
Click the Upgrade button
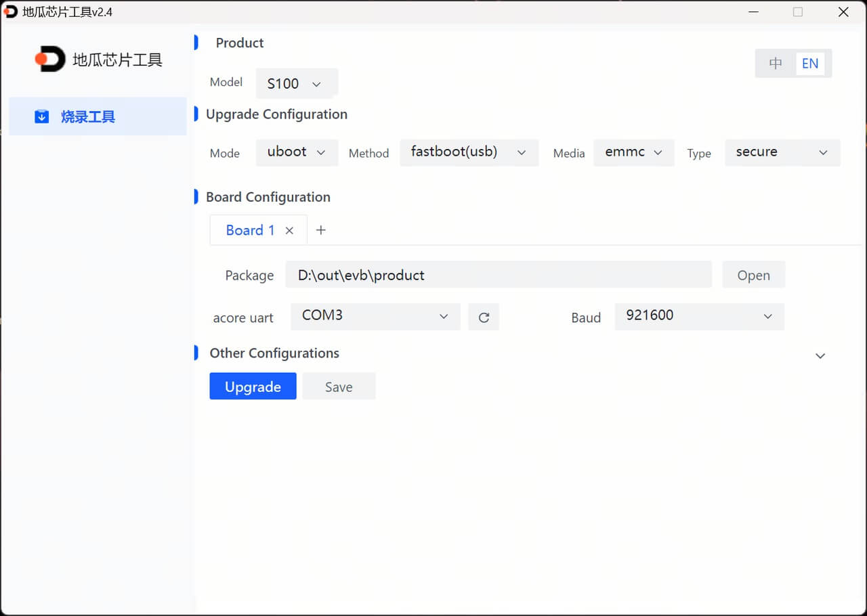[x=253, y=387]
